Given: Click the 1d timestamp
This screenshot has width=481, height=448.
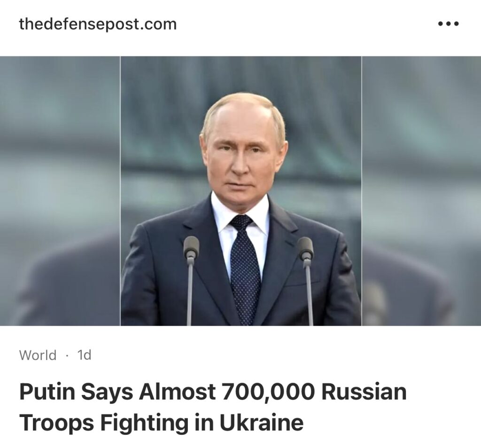Looking at the screenshot, I should (85, 355).
